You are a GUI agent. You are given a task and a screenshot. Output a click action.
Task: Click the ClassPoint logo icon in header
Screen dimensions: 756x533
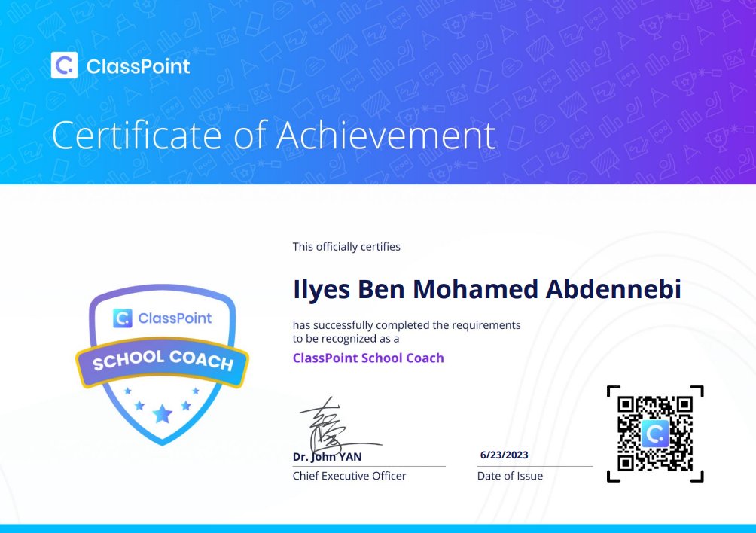(x=64, y=65)
